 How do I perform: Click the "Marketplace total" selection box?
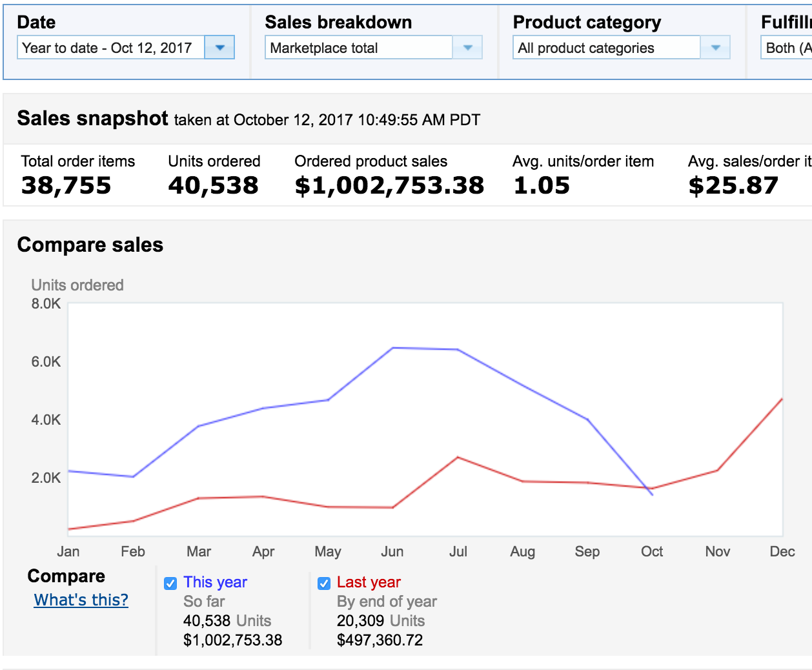click(x=358, y=48)
